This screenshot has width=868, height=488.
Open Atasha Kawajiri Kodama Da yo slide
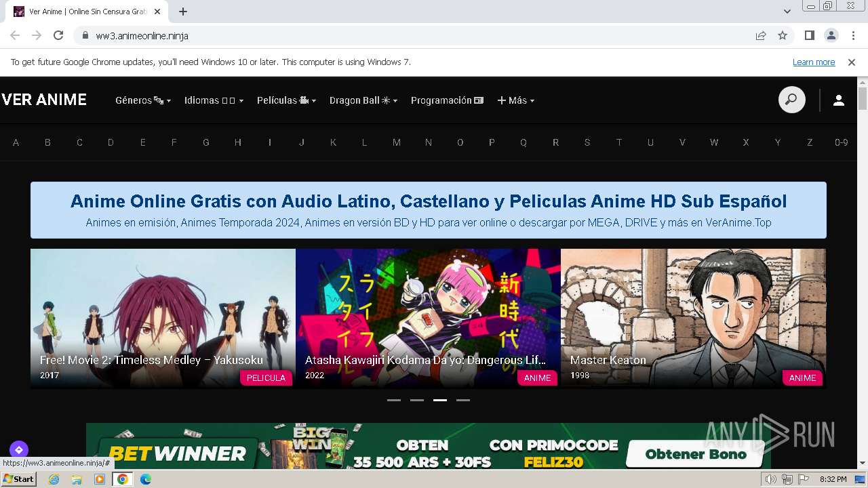pyautogui.click(x=428, y=319)
